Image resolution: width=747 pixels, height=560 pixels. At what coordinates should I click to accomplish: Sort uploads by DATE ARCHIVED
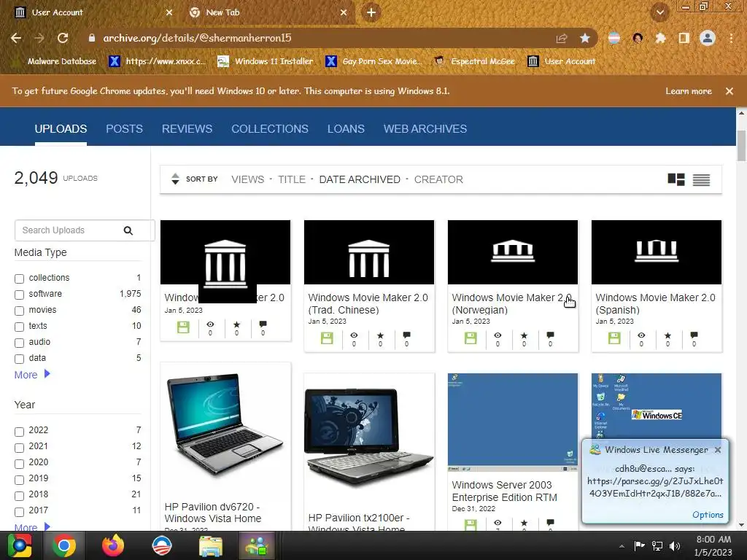point(360,179)
